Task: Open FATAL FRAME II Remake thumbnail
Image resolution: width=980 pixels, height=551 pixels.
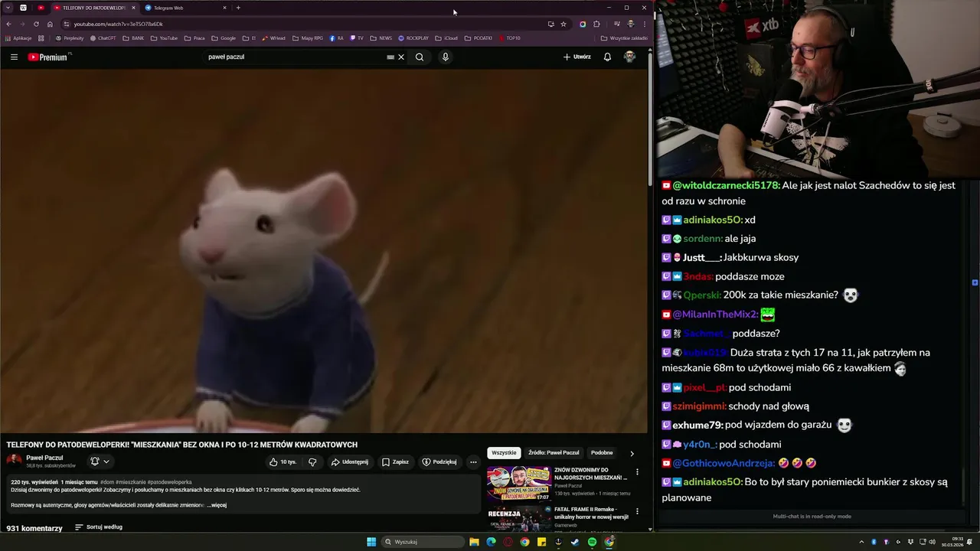Action: click(518, 519)
